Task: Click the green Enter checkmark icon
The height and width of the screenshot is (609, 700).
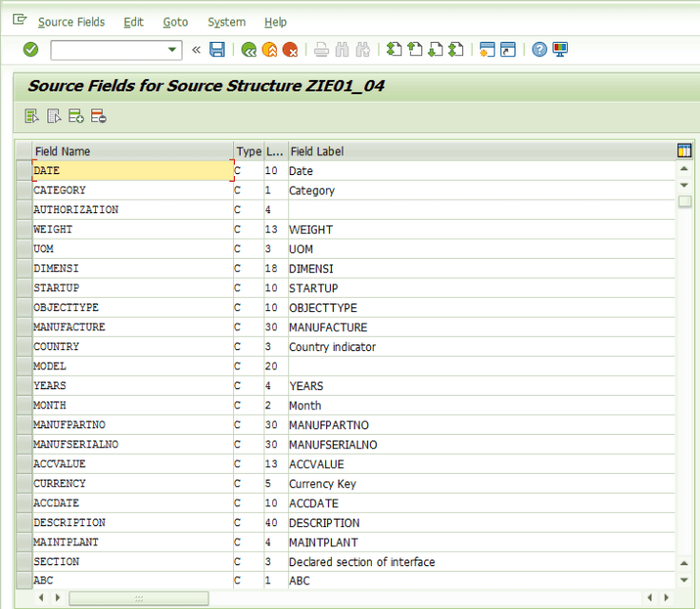Action: click(30, 49)
